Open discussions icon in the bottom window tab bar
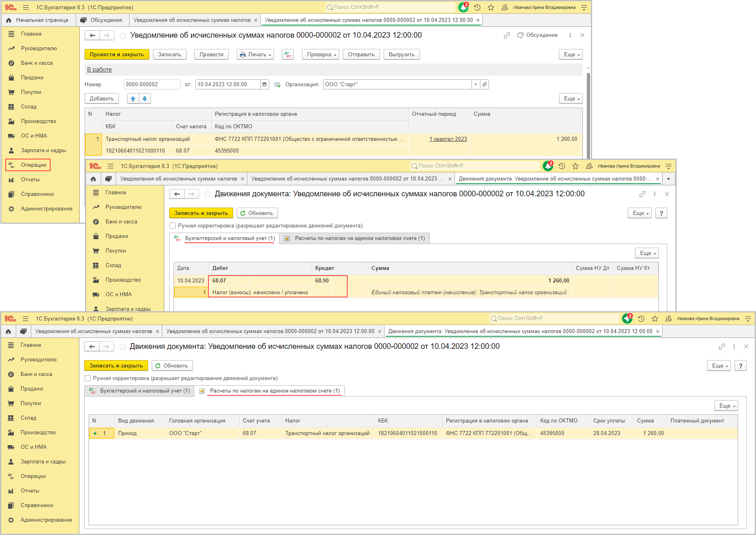Viewport: 756px width, 535px height. pyautogui.click(x=23, y=331)
